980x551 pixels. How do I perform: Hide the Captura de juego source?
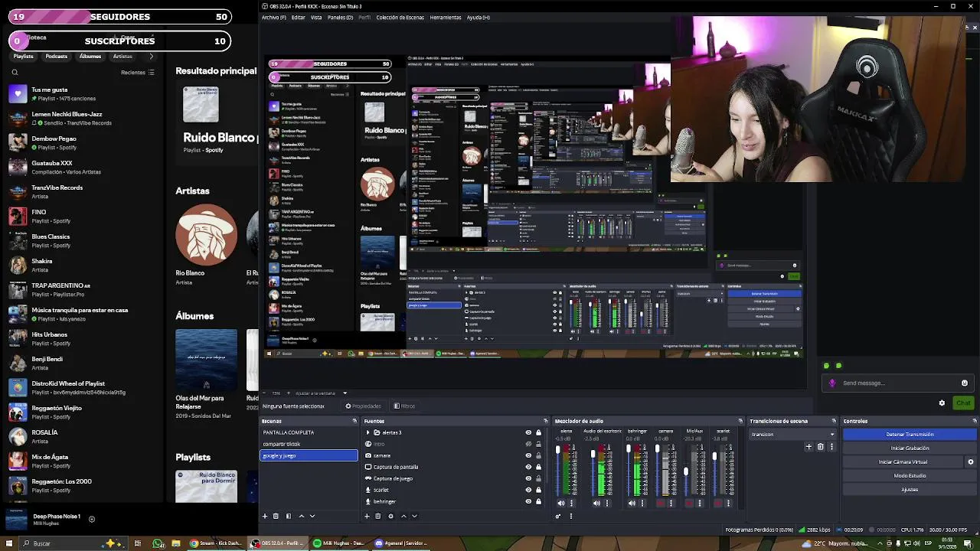click(528, 478)
